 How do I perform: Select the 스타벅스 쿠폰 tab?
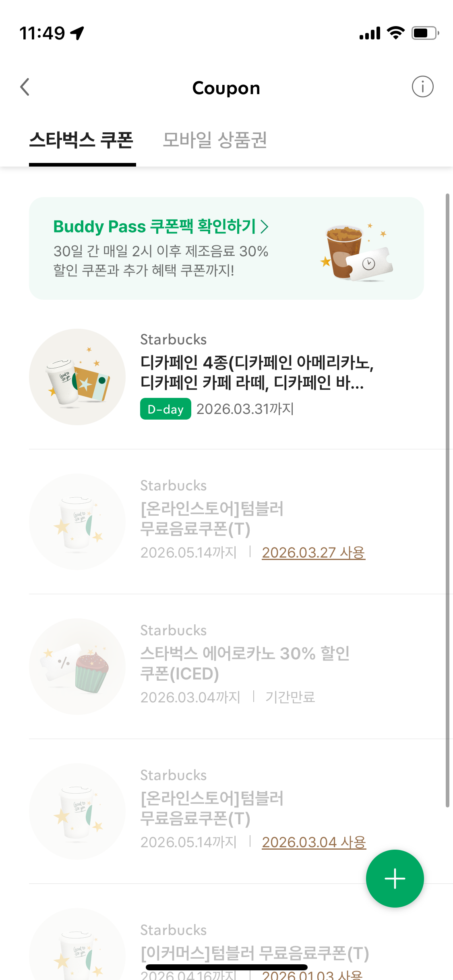pos(81,140)
